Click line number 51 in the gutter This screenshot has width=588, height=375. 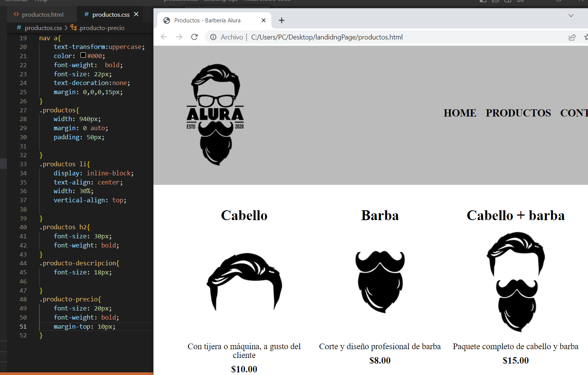point(23,326)
